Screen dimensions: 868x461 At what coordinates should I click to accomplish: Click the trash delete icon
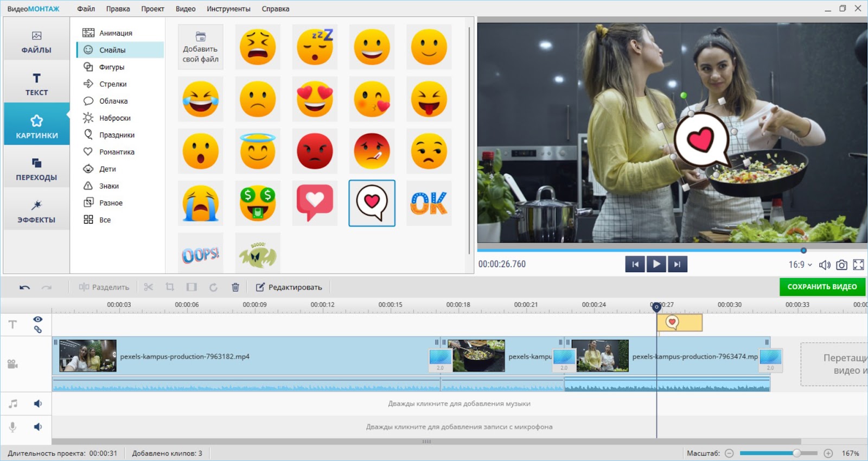point(235,287)
